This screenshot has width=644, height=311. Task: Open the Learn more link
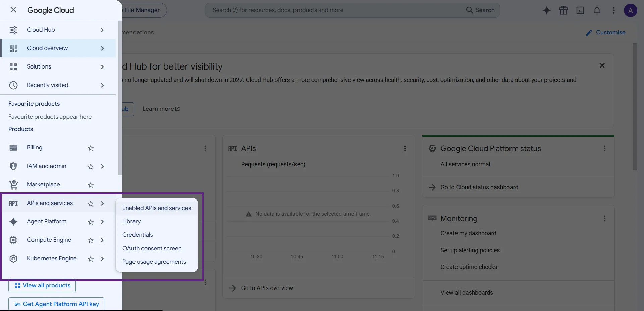(161, 109)
